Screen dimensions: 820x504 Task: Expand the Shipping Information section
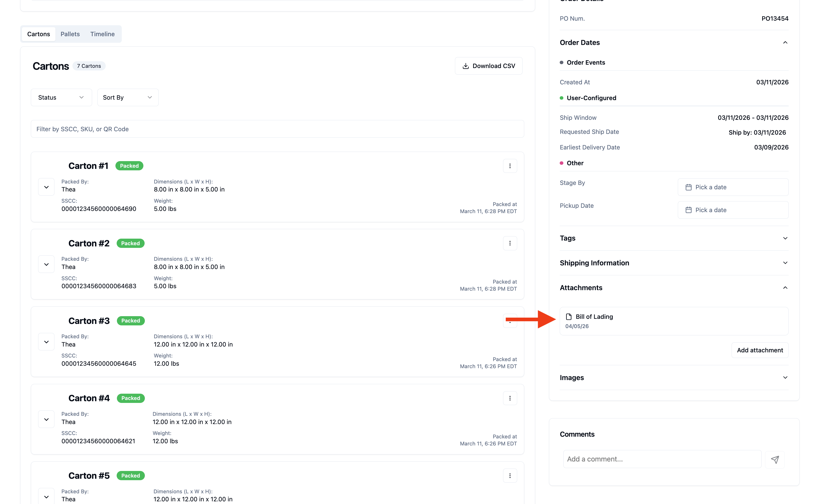click(x=785, y=263)
